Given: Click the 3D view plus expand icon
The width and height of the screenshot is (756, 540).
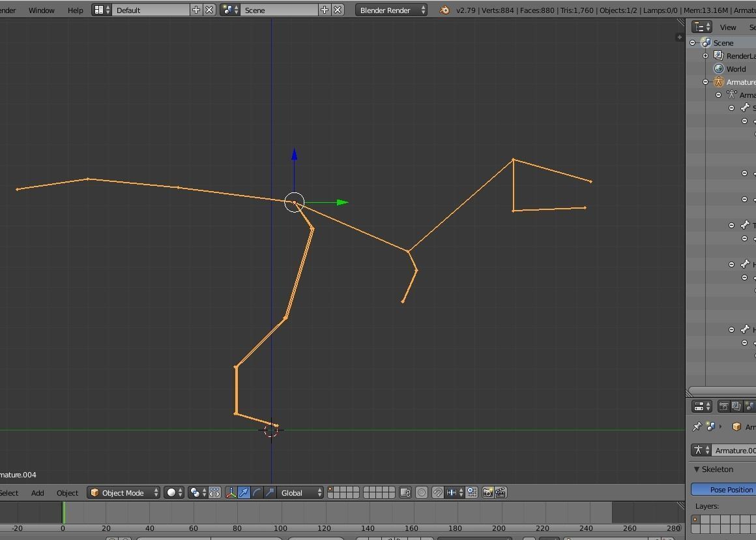Looking at the screenshot, I should pos(679,37).
